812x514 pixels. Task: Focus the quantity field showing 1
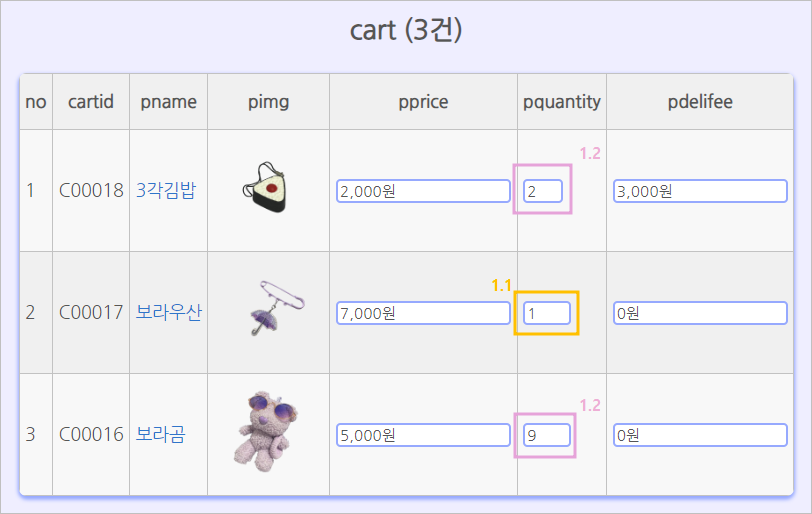pos(547,313)
